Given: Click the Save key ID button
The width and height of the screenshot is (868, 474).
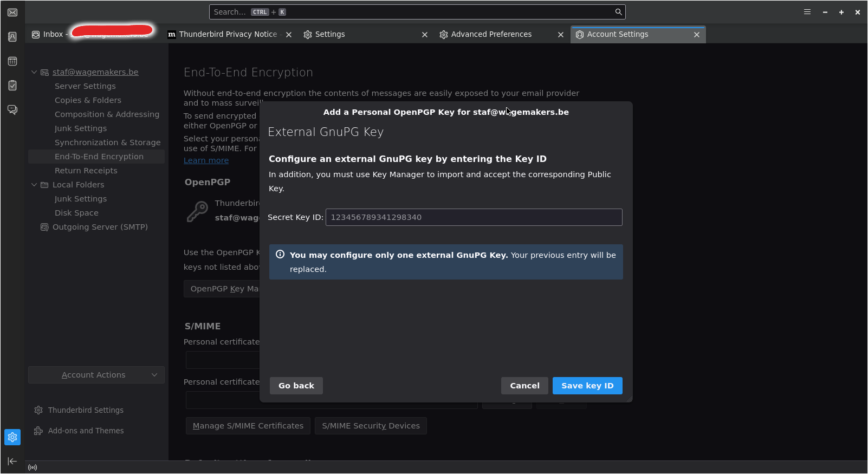Looking at the screenshot, I should (587, 386).
